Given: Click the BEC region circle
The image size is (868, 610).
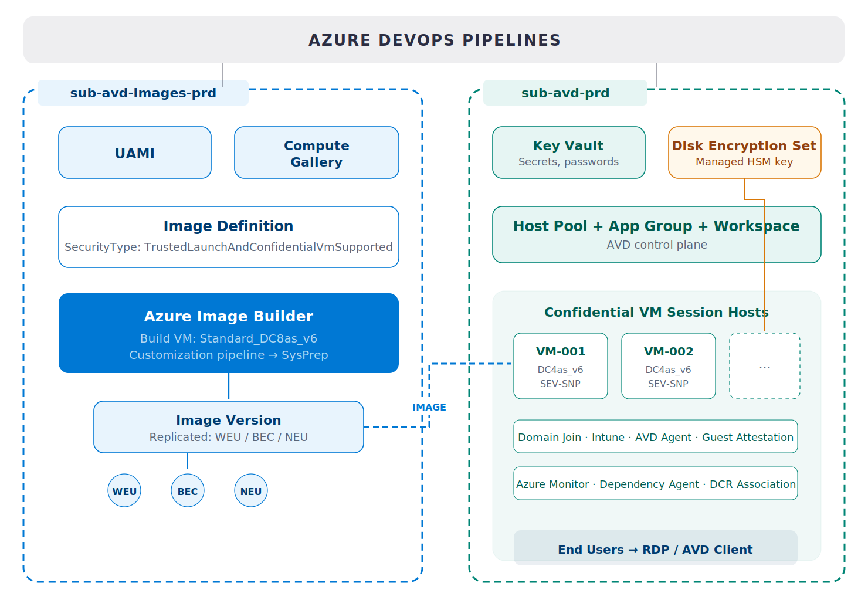Looking at the screenshot, I should (188, 490).
